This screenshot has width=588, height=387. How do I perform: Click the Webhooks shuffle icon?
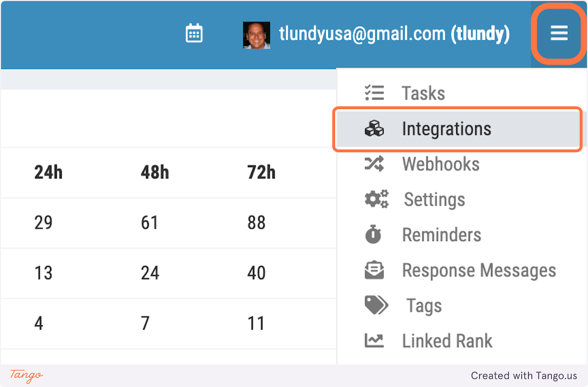click(x=374, y=164)
